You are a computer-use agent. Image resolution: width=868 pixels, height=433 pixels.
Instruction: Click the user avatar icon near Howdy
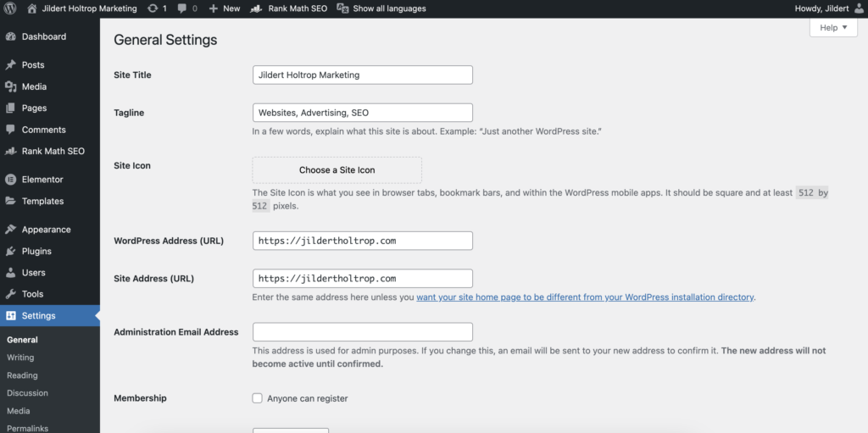click(859, 8)
